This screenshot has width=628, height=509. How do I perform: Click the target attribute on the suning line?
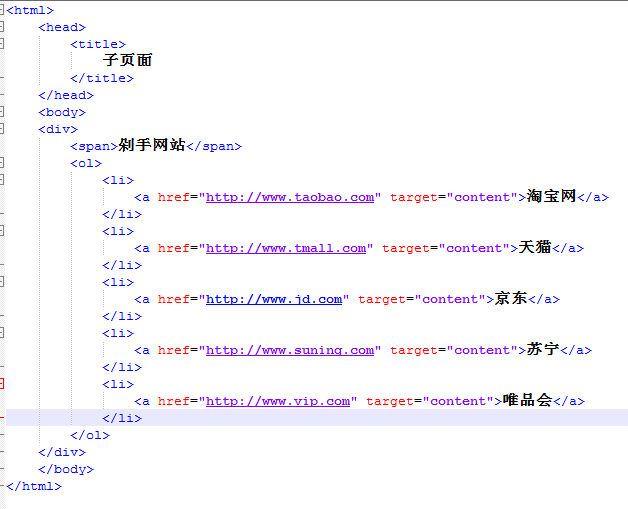click(414, 350)
